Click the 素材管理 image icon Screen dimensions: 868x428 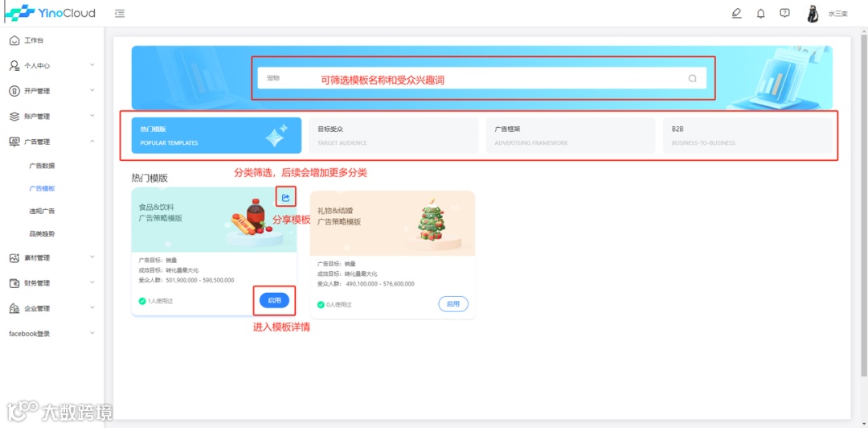[x=14, y=257]
